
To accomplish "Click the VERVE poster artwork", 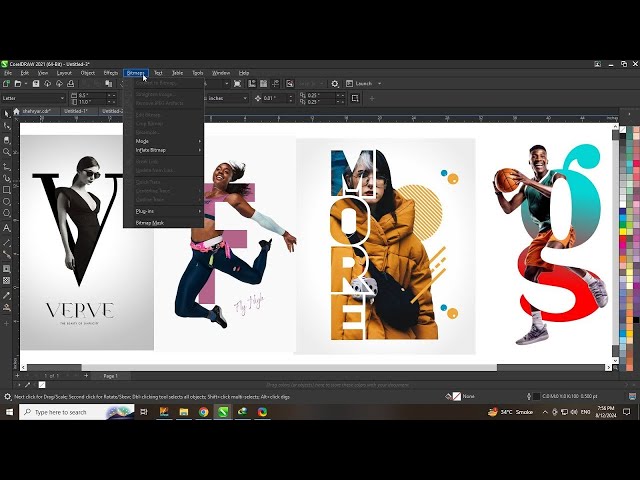I will (87, 242).
